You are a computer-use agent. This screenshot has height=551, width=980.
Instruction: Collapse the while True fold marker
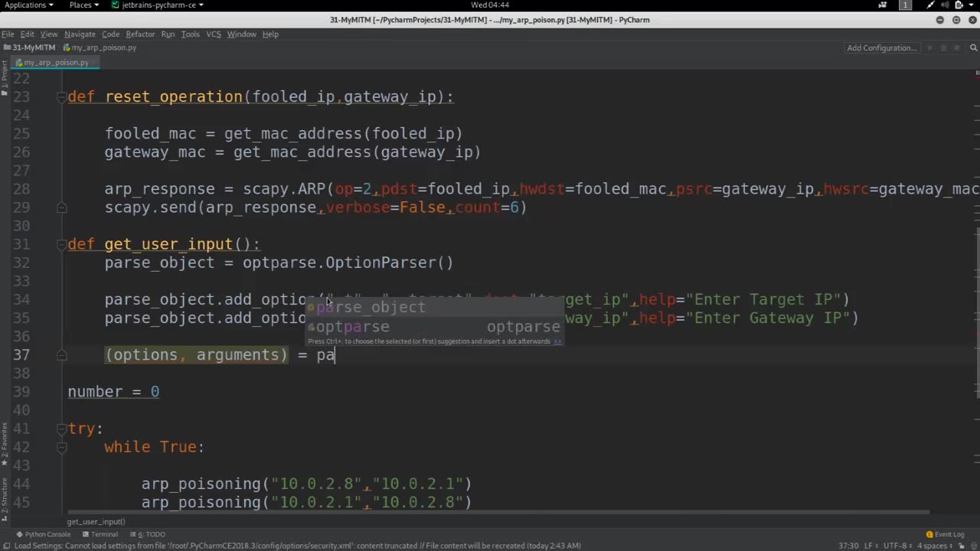tap(62, 447)
